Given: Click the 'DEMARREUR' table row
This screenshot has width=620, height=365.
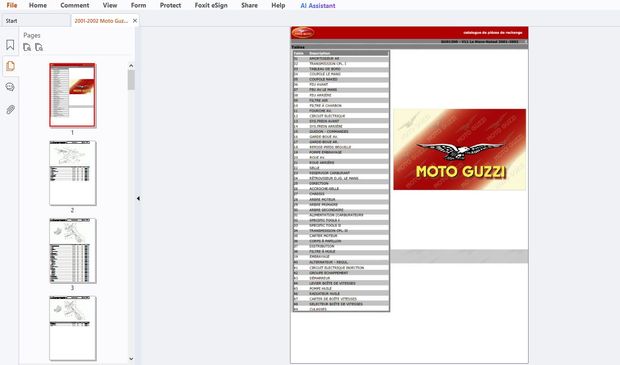Looking at the screenshot, I should pyautogui.click(x=341, y=278).
